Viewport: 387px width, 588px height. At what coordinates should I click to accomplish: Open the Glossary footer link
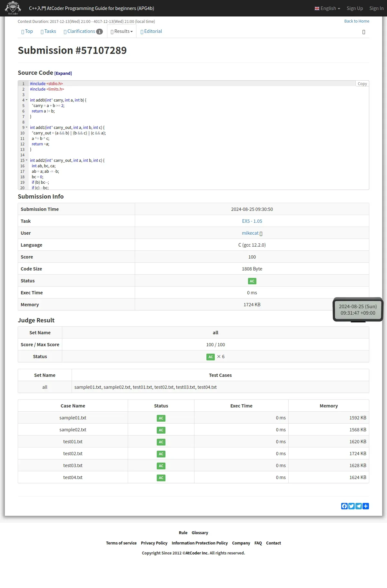tap(200, 533)
